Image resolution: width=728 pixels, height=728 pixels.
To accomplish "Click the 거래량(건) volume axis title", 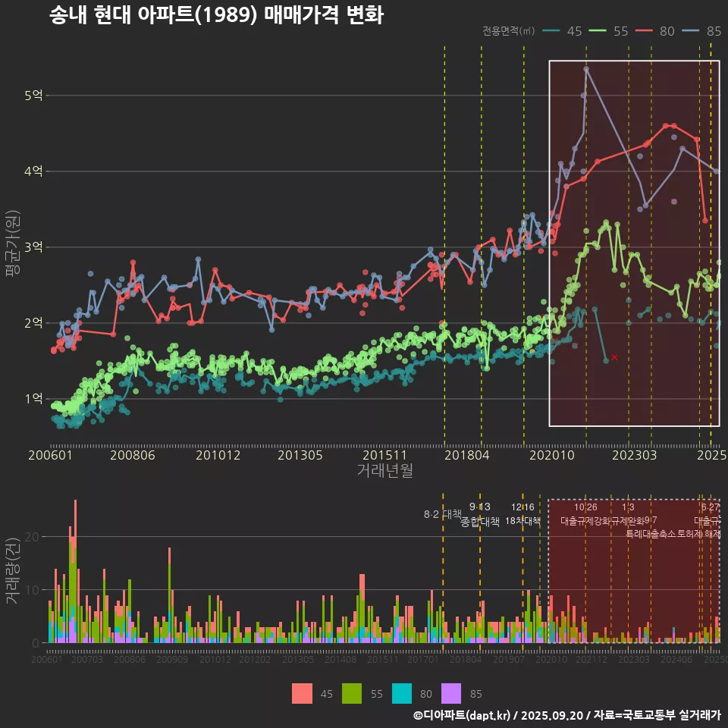I will click(x=13, y=573).
